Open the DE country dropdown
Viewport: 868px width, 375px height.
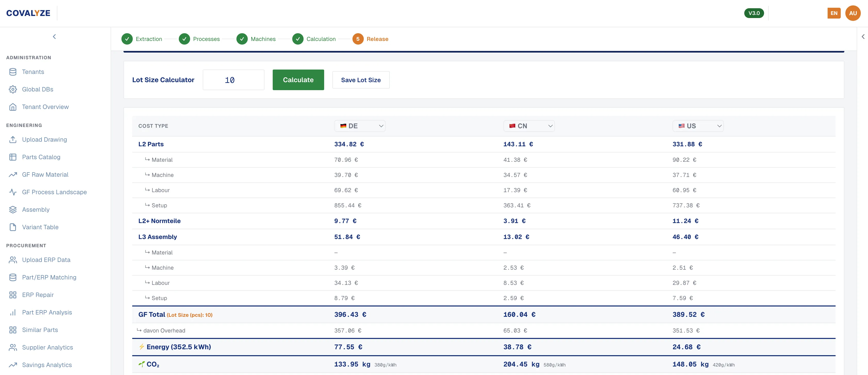[360, 126]
